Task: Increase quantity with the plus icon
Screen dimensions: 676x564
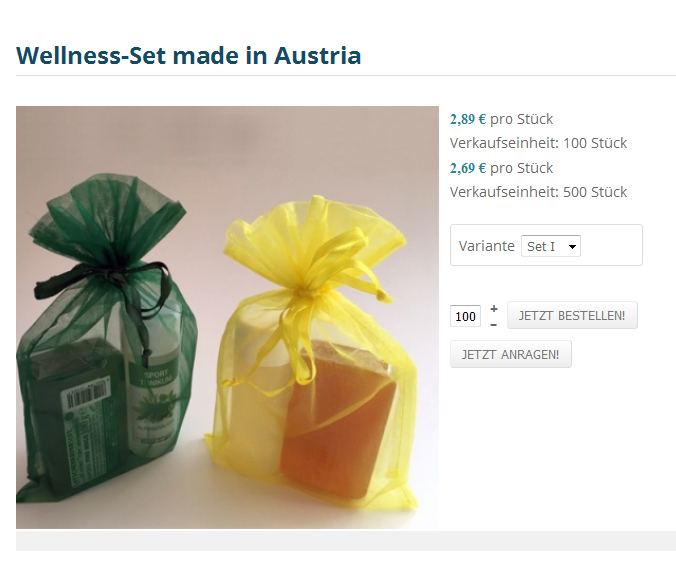Action: tap(494, 309)
